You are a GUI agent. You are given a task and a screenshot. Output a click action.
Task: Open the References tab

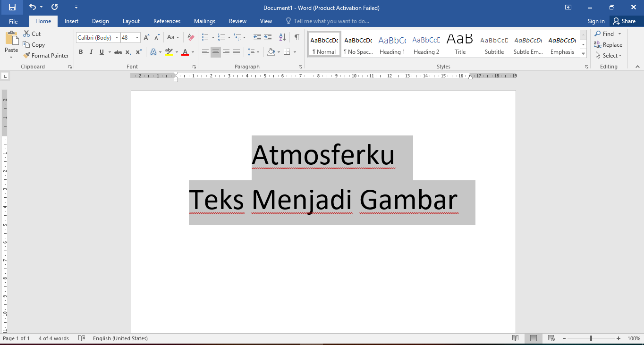tap(167, 21)
